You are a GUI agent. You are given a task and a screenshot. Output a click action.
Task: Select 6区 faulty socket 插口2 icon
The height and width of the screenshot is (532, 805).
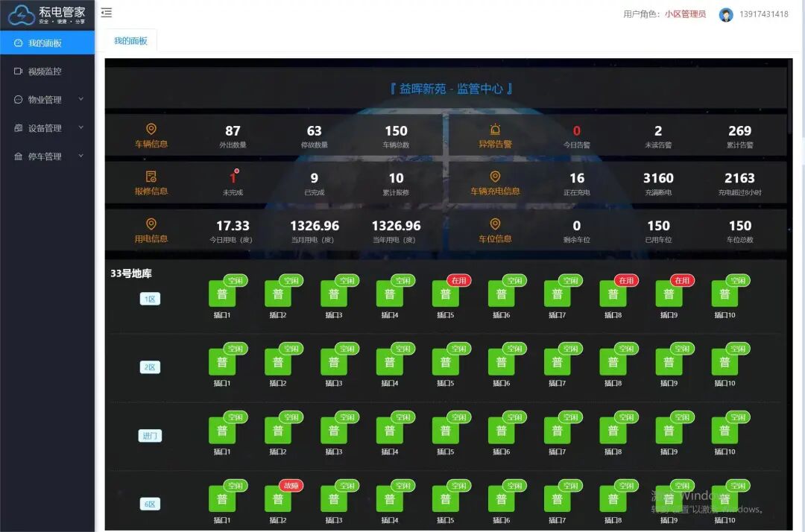point(278,499)
